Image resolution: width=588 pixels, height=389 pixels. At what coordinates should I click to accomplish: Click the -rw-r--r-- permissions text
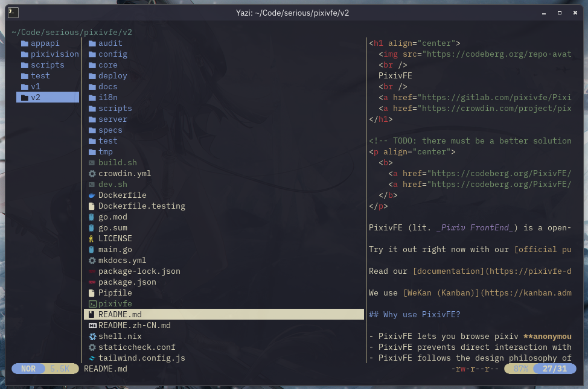(475, 369)
